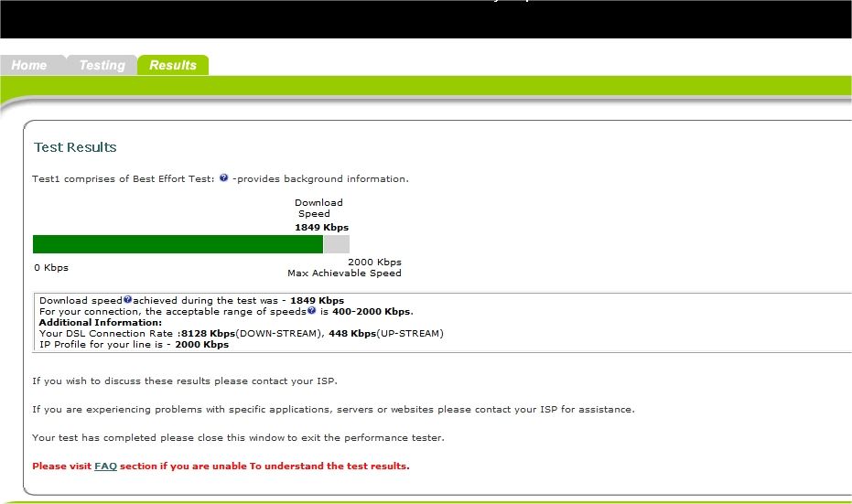
Task: Click the '0 Kbps' label
Action: coord(51,268)
